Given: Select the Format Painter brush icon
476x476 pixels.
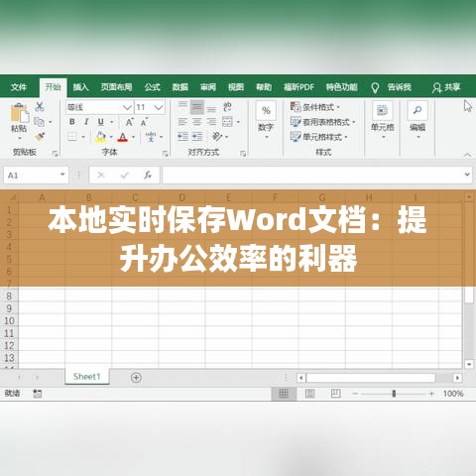Looking at the screenshot, I should (40, 137).
